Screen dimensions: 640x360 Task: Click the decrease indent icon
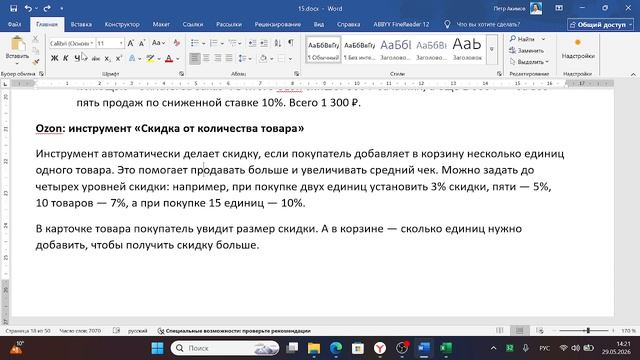[252, 43]
